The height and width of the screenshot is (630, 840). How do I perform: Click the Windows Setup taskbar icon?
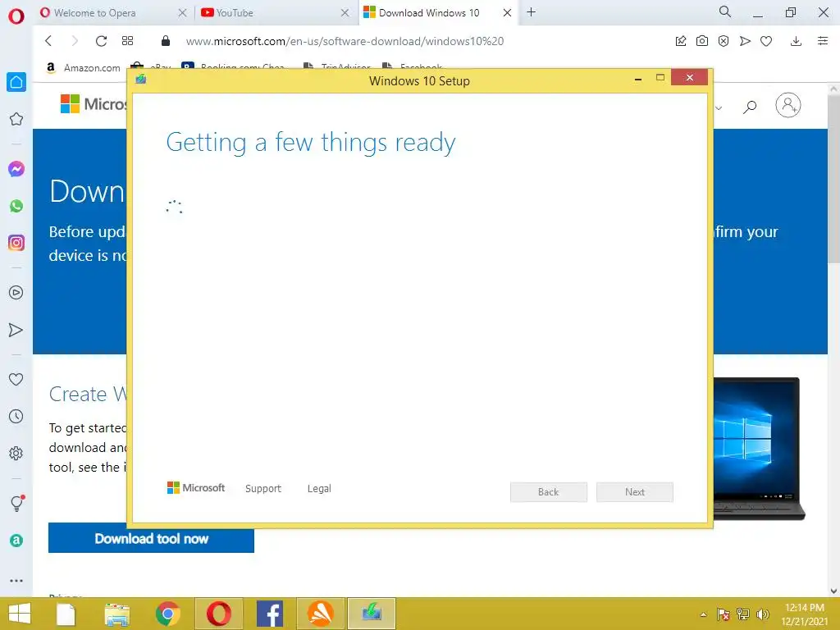(372, 614)
